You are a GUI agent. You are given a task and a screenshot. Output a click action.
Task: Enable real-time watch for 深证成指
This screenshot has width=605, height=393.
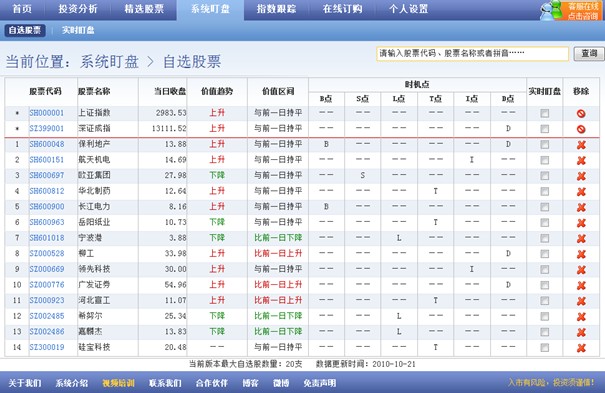click(x=544, y=129)
